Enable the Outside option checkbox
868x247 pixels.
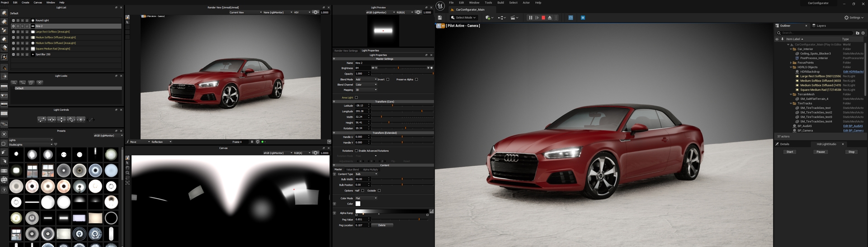point(379,191)
